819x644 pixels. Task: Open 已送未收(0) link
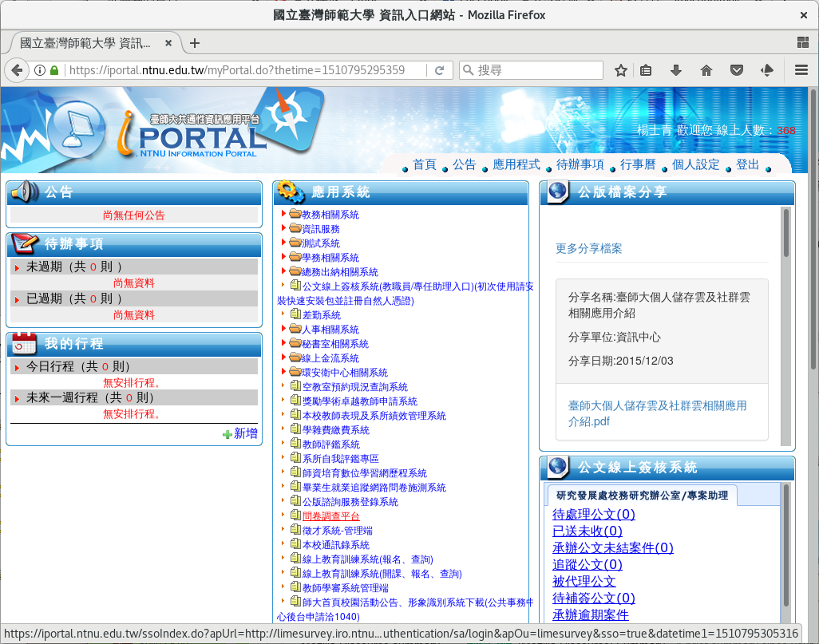click(x=587, y=531)
